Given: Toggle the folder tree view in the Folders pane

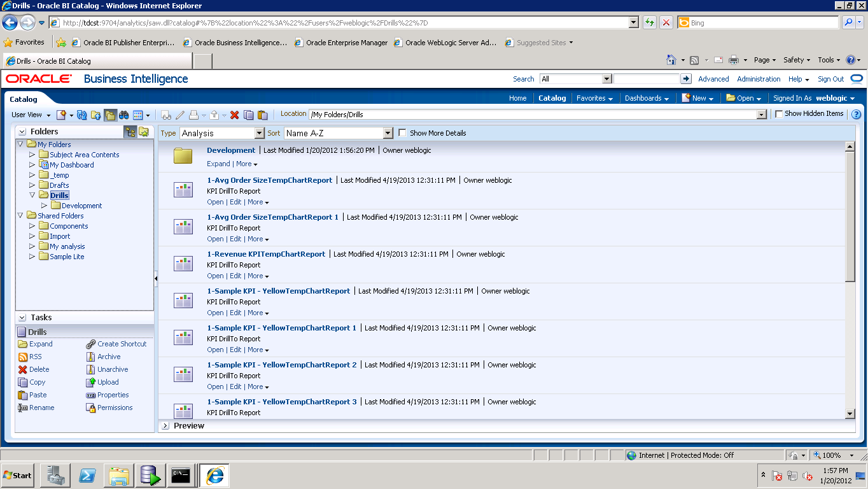Looking at the screenshot, I should pos(130,132).
